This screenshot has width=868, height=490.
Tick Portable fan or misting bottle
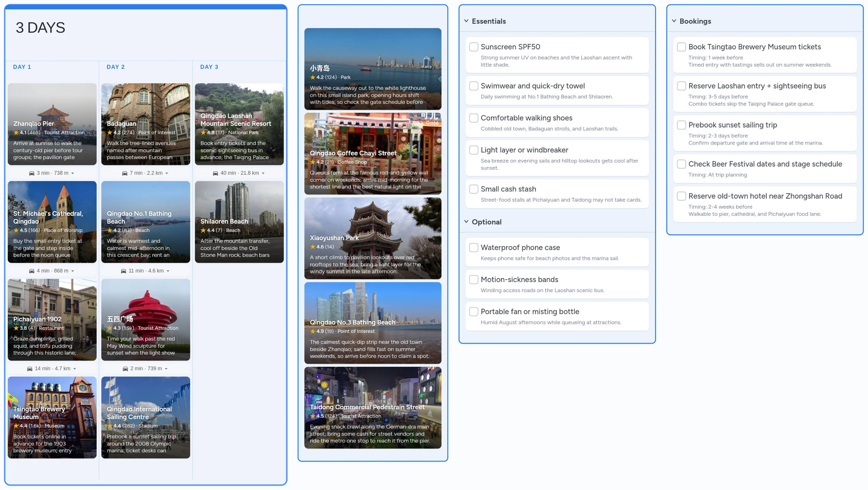pyautogui.click(x=474, y=312)
